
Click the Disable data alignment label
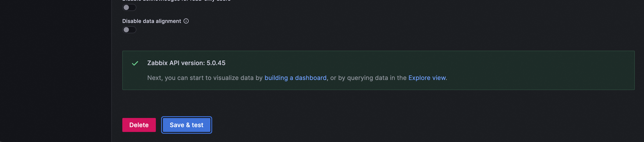(151, 21)
